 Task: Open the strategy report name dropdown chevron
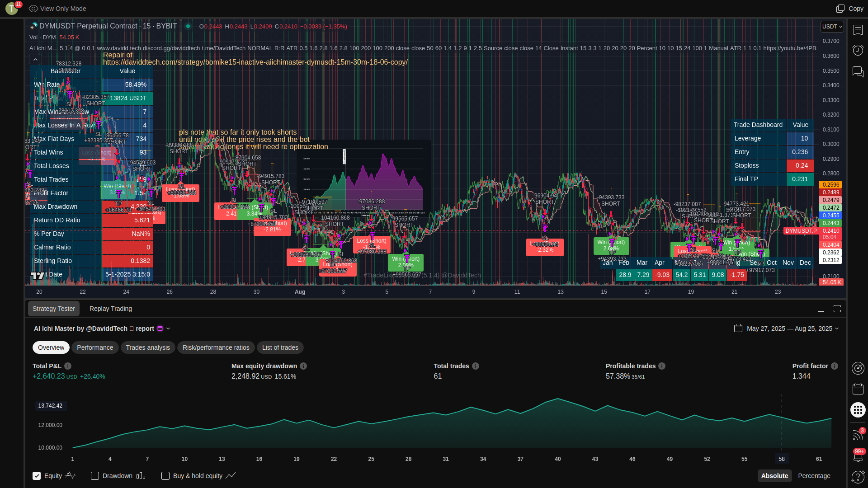pos(168,328)
